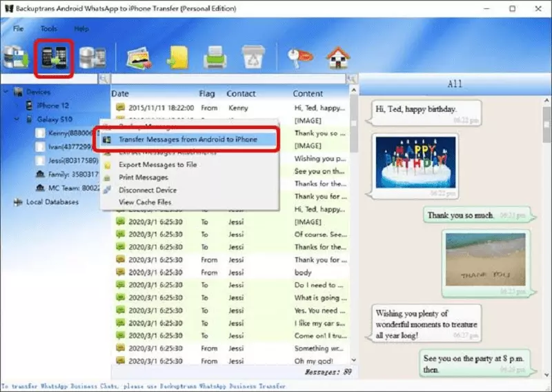Viewport: 552px width, 392px height.
Task: Collapse the Devices tree node
Action: tap(6, 92)
